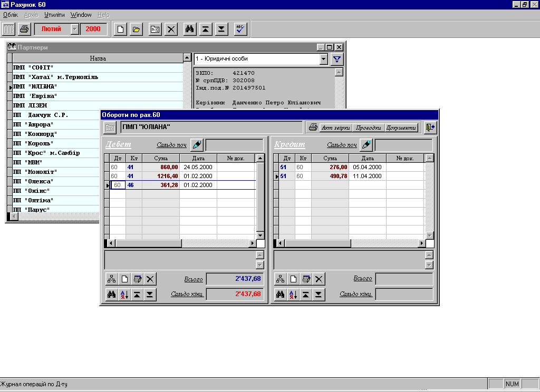
Task: Click go to first icon under Дебет panel
Action: click(137, 295)
